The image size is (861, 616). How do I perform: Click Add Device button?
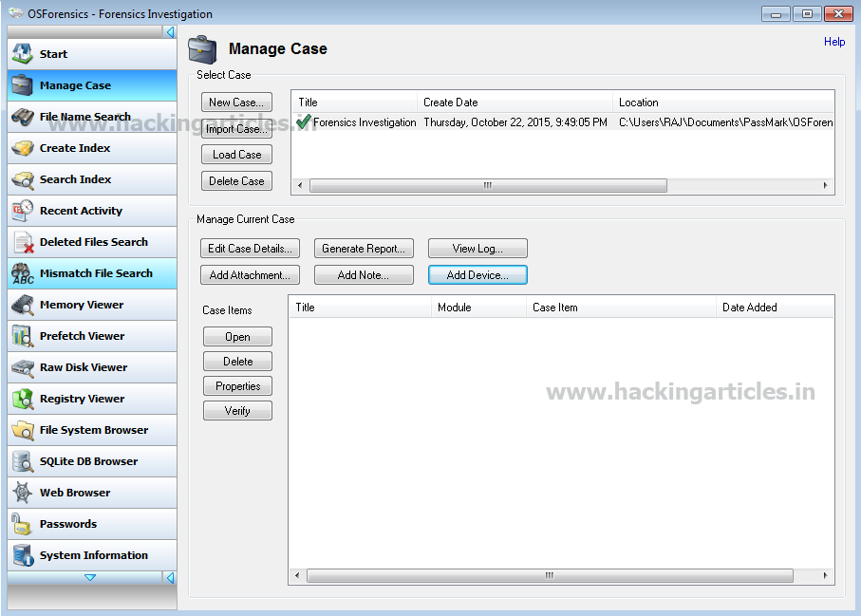(477, 275)
